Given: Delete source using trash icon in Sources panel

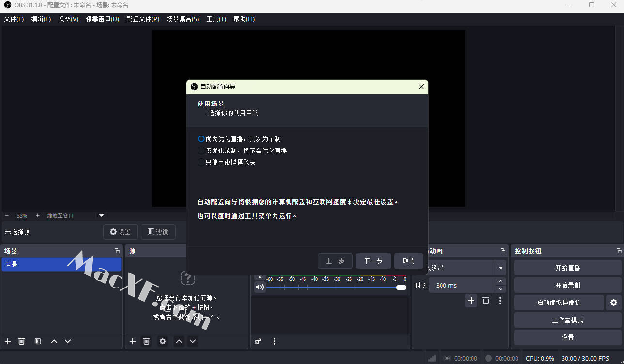Looking at the screenshot, I should coord(146,341).
